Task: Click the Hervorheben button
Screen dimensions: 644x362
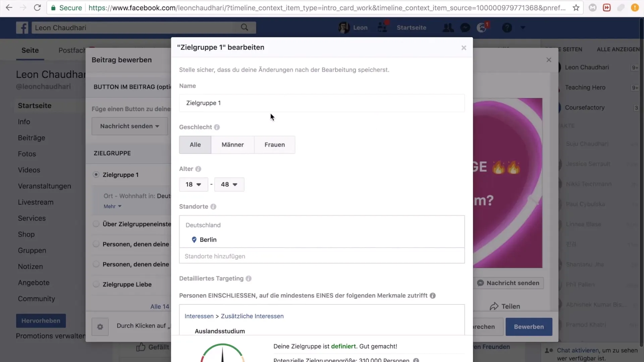Action: point(41,321)
